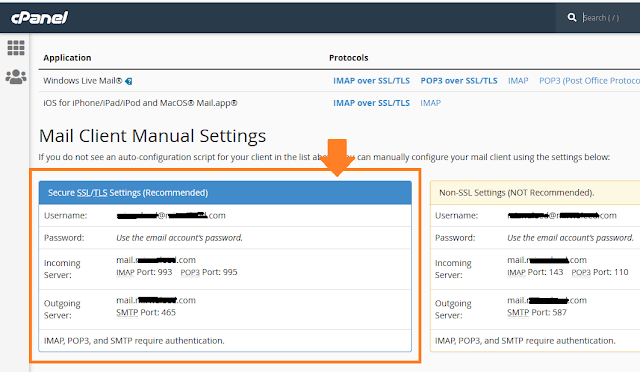Open iOS plain IMAP link
Viewport: 640px width, 372px height.
431,103
